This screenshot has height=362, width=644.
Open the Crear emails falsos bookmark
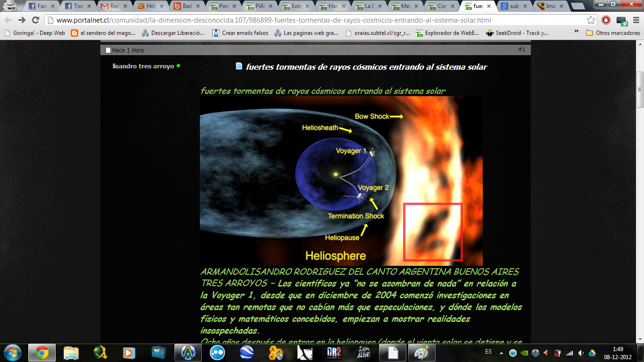[x=240, y=33]
